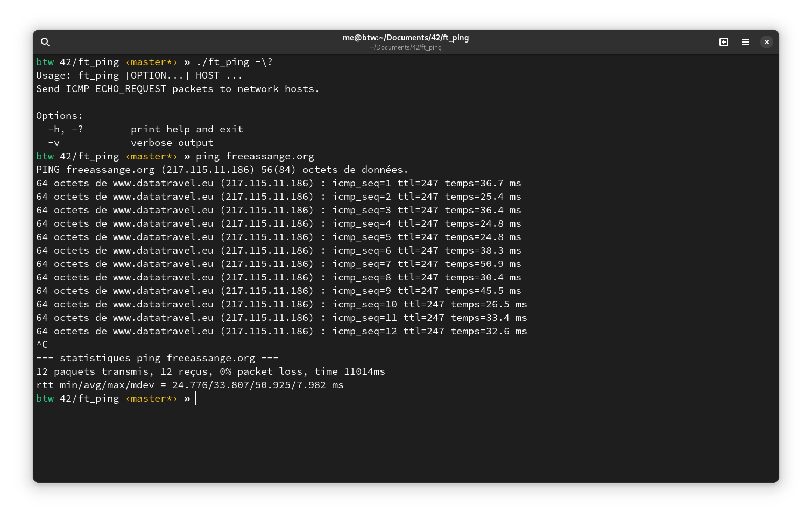Open the terminal search with the magnifier icon
812x519 pixels.
coord(45,42)
